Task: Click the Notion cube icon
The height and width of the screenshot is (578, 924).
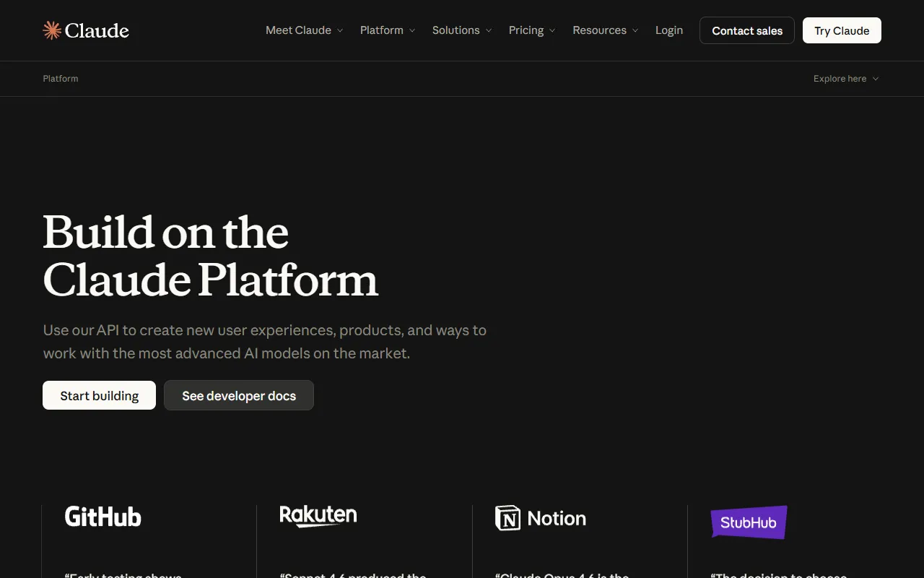Action: click(507, 518)
